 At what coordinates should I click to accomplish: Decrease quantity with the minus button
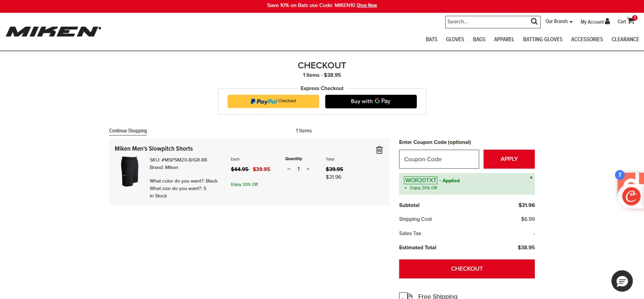(x=289, y=169)
